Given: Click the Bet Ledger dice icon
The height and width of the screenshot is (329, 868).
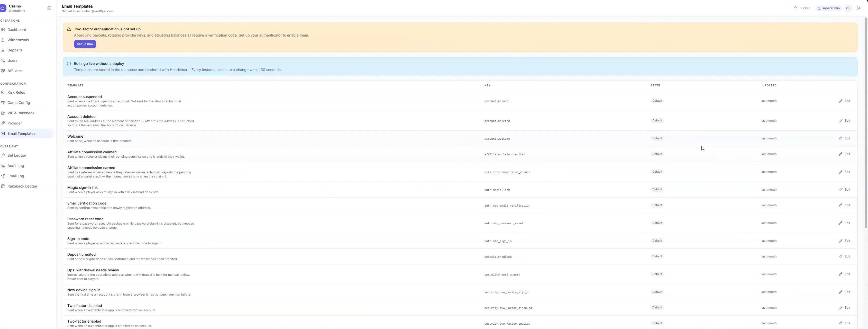Looking at the screenshot, I should click(3, 155).
